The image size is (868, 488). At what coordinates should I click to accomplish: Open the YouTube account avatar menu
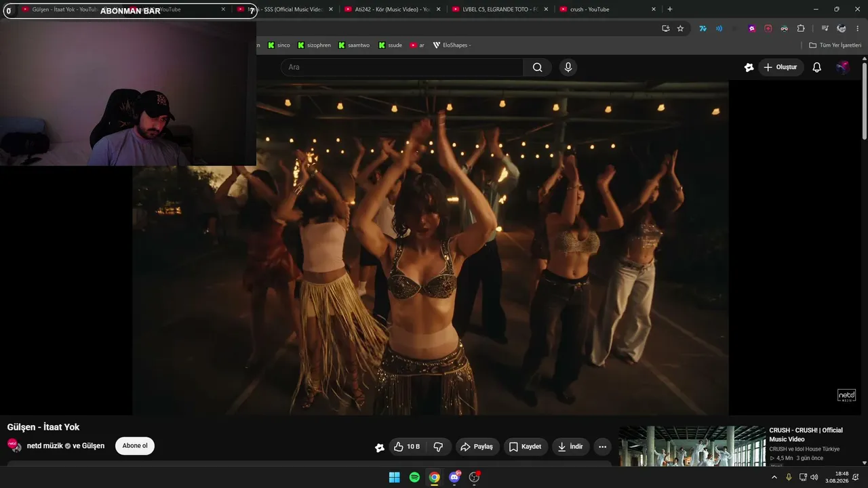(842, 67)
